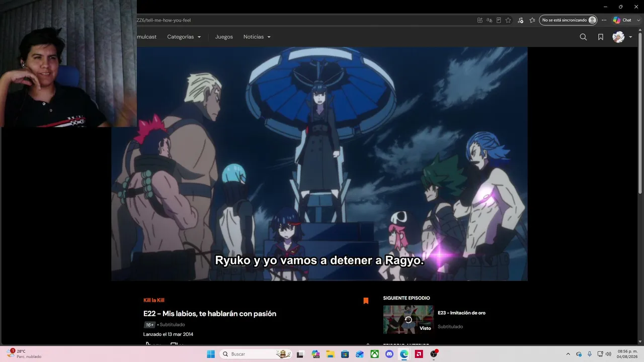This screenshot has height=362, width=644.
Task: Click the translate page icon in address bar
Action: [x=489, y=20]
